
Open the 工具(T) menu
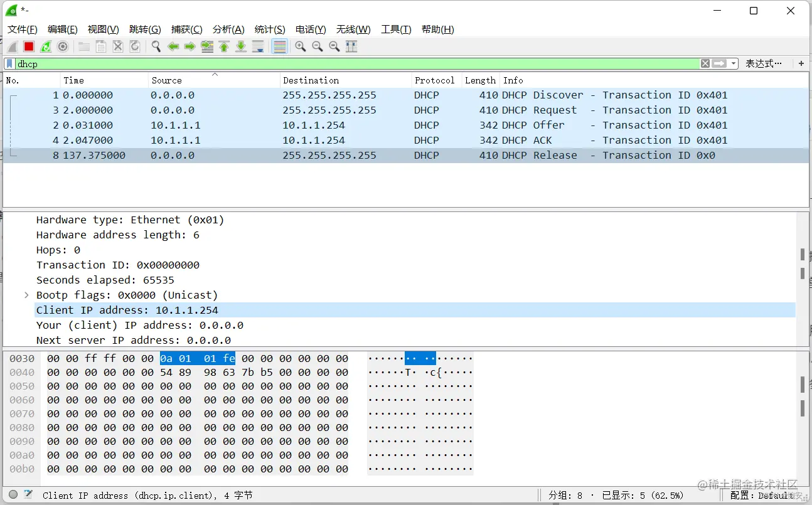pyautogui.click(x=396, y=29)
